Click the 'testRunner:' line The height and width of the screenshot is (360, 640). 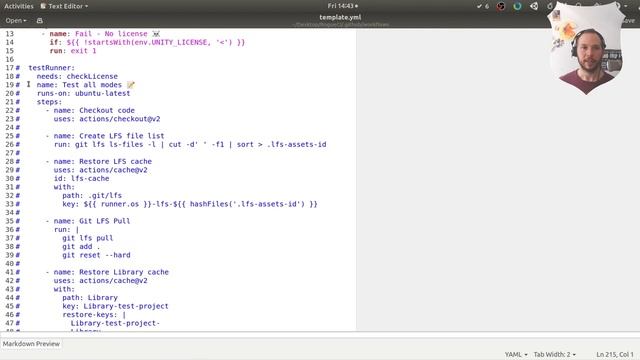click(x=51, y=68)
